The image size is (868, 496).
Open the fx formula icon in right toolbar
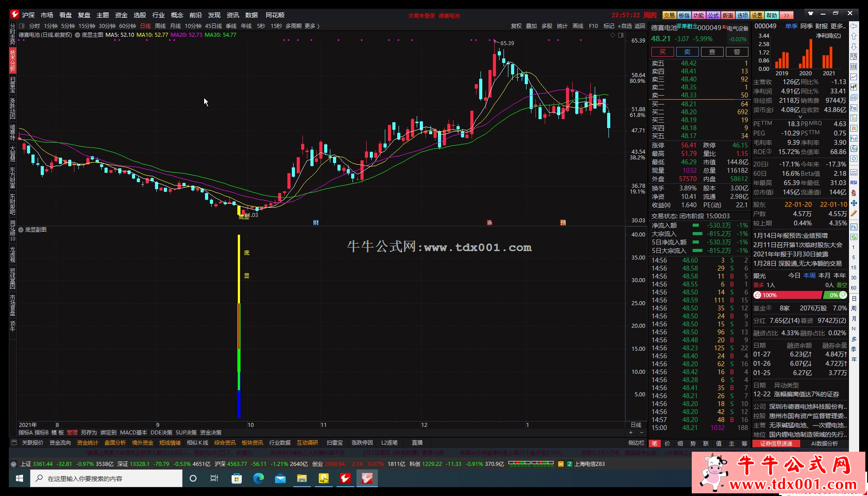pyautogui.click(x=853, y=149)
